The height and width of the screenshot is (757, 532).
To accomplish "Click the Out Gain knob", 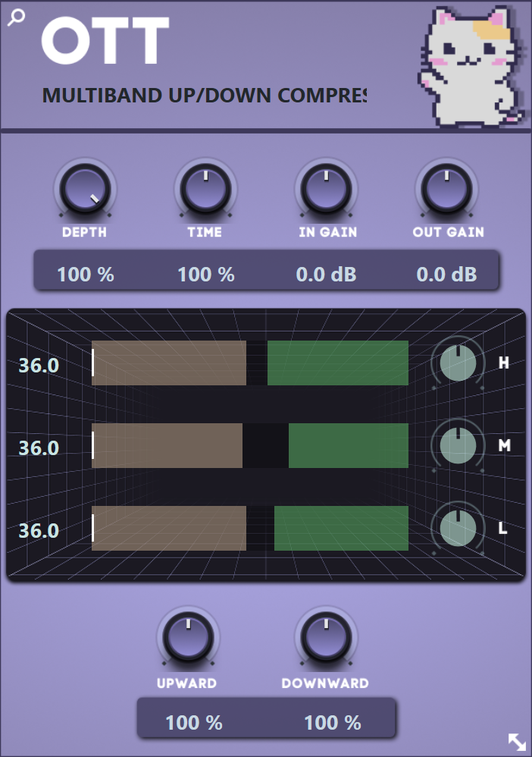I will [x=447, y=190].
